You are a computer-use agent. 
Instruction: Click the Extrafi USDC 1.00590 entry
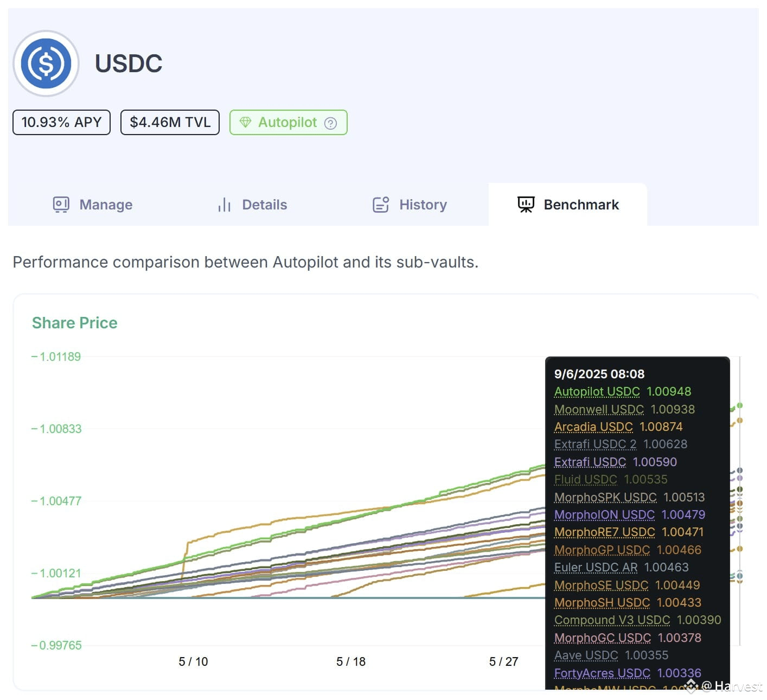[615, 462]
